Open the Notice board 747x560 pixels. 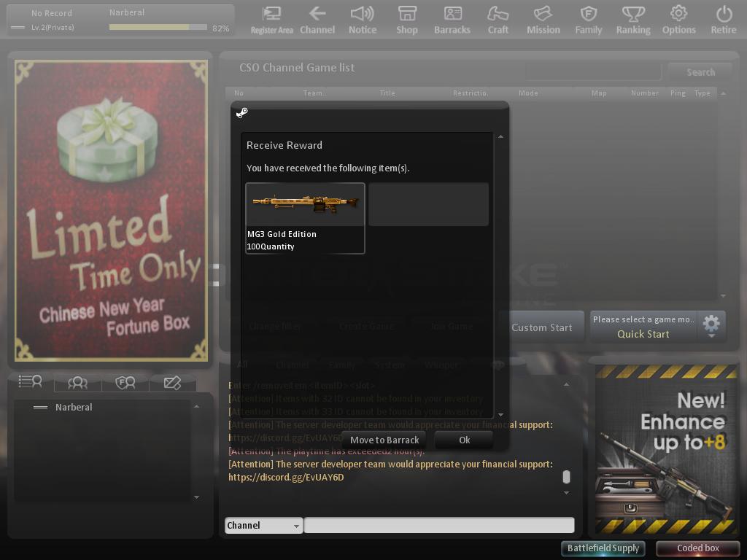coord(362,20)
